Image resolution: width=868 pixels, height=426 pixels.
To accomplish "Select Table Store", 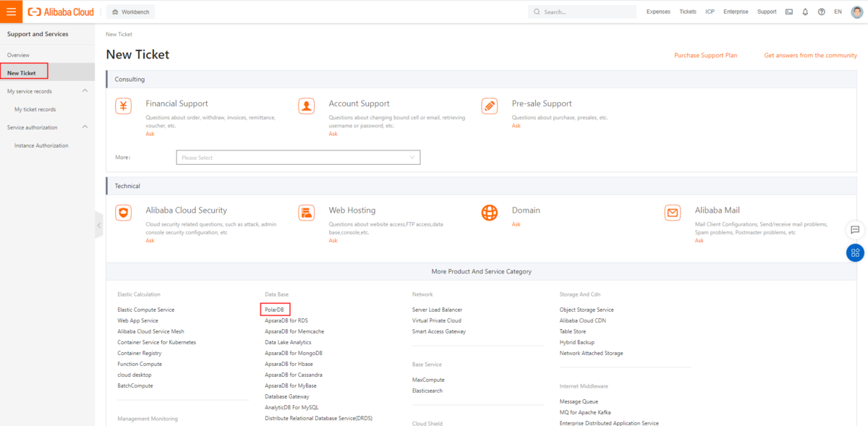I will [x=572, y=331].
